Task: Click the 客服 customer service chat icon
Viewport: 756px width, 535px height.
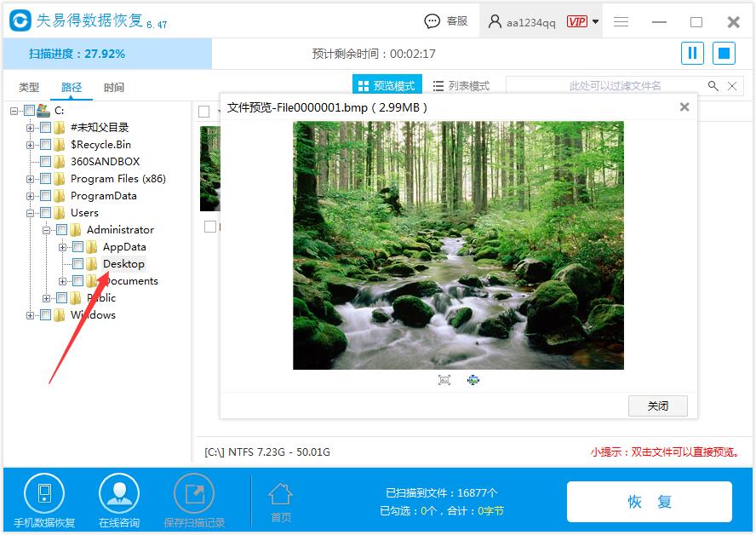Action: click(433, 21)
